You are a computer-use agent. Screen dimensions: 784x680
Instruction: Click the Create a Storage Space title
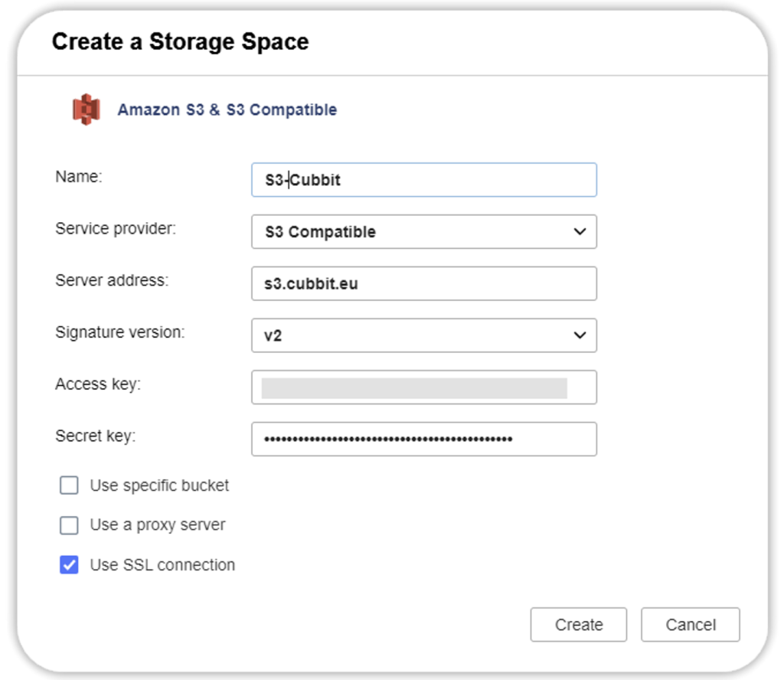(181, 41)
